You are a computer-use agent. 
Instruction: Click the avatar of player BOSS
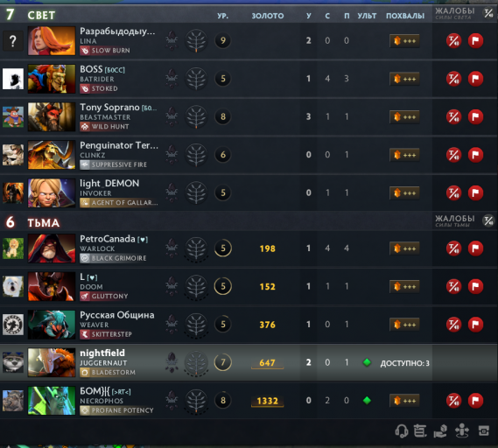(x=13, y=79)
